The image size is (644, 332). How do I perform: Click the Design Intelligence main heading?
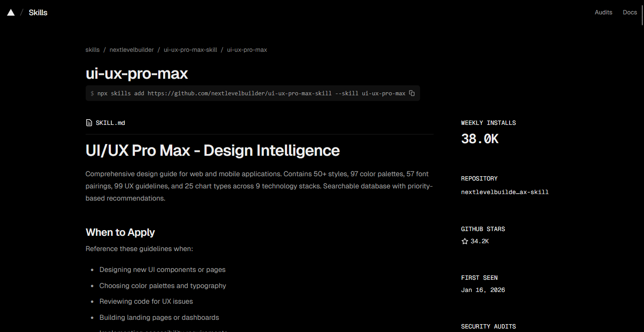[x=212, y=150]
